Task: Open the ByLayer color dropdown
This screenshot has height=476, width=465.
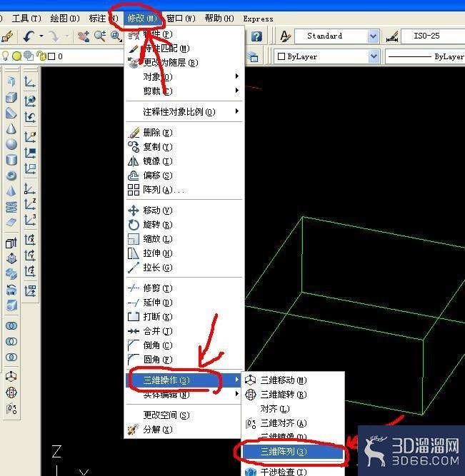Action: (x=374, y=56)
